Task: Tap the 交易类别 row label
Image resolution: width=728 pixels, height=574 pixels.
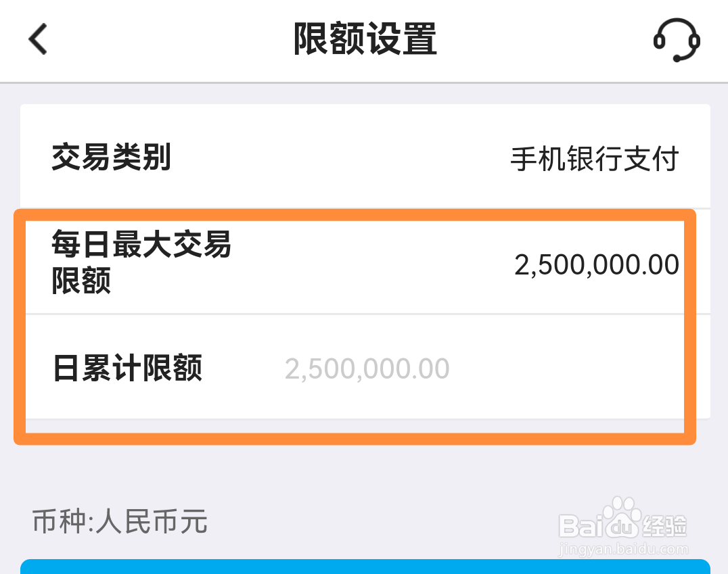Action: (110, 158)
